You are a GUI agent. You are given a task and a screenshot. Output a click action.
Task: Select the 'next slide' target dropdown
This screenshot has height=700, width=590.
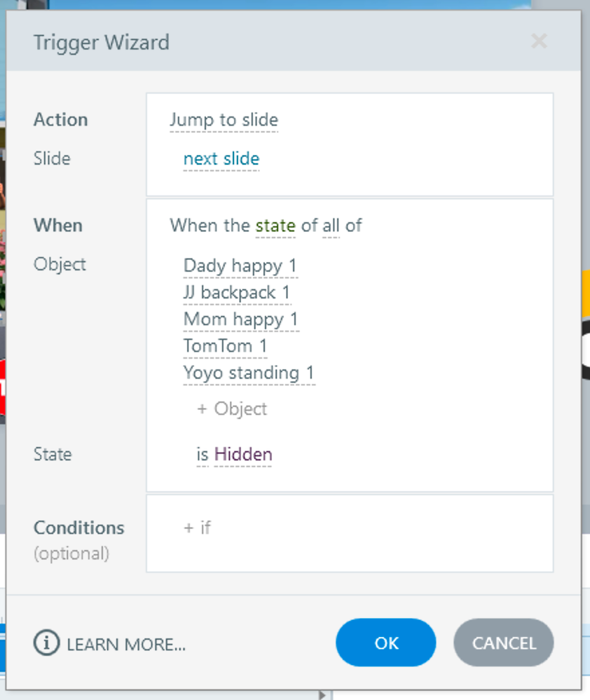pyautogui.click(x=221, y=159)
